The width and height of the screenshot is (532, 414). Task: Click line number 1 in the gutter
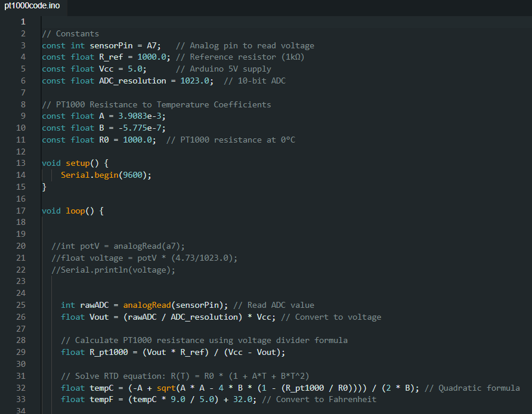click(23, 22)
